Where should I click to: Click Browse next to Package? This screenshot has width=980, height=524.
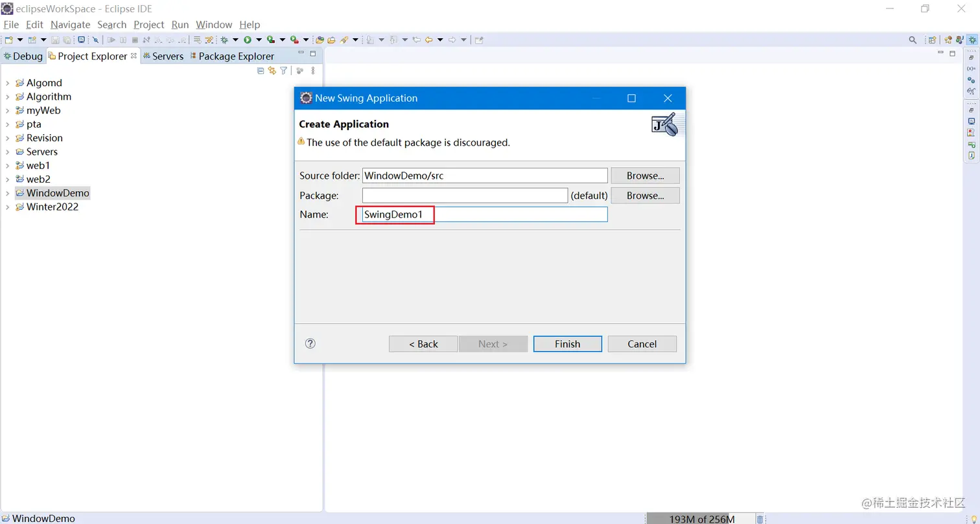click(645, 195)
